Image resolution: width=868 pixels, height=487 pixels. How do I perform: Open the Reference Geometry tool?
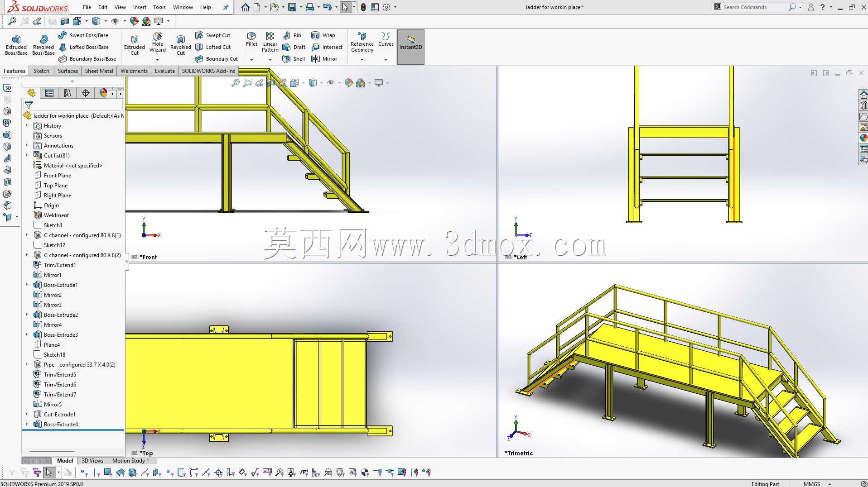pyautogui.click(x=362, y=42)
